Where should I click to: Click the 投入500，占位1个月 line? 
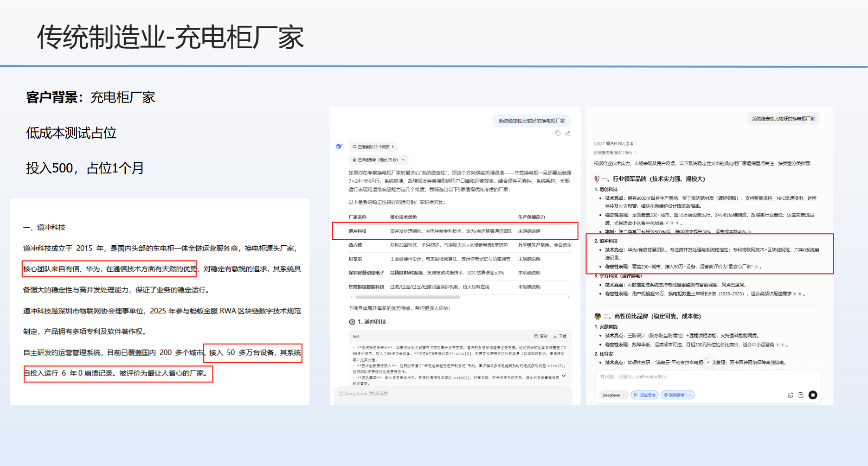tap(84, 168)
